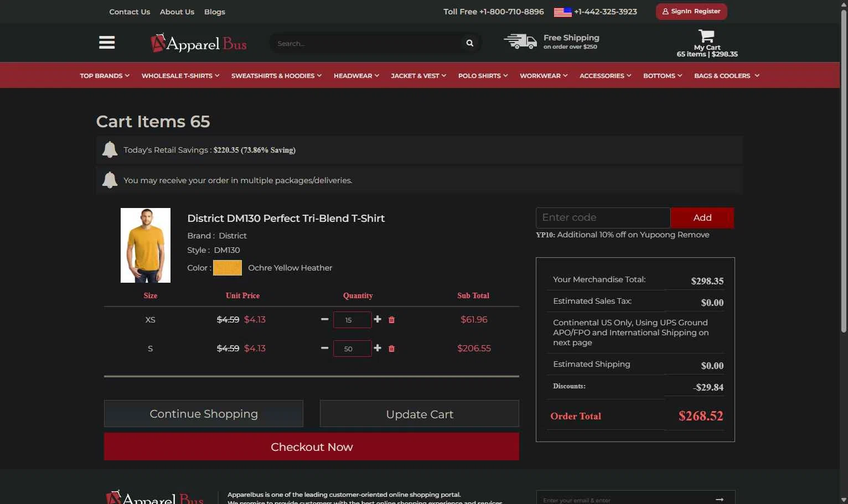The image size is (848, 504).
Task: Expand Sweatshirts & Hoodies menu
Action: coord(276,76)
